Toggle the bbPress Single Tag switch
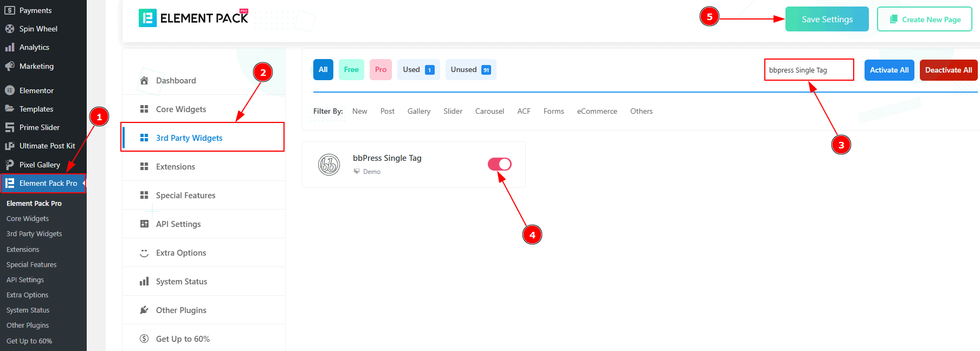Image resolution: width=980 pixels, height=351 pixels. click(x=500, y=164)
